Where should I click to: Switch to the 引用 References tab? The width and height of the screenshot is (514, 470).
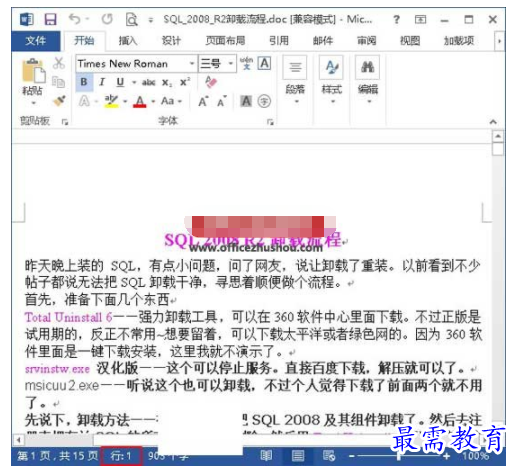click(x=279, y=41)
